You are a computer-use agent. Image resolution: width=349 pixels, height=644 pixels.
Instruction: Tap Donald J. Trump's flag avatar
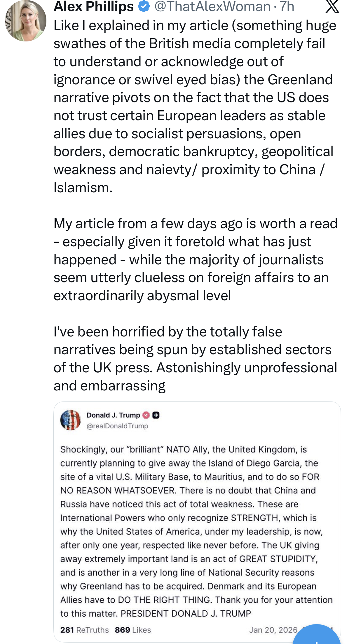point(70,420)
